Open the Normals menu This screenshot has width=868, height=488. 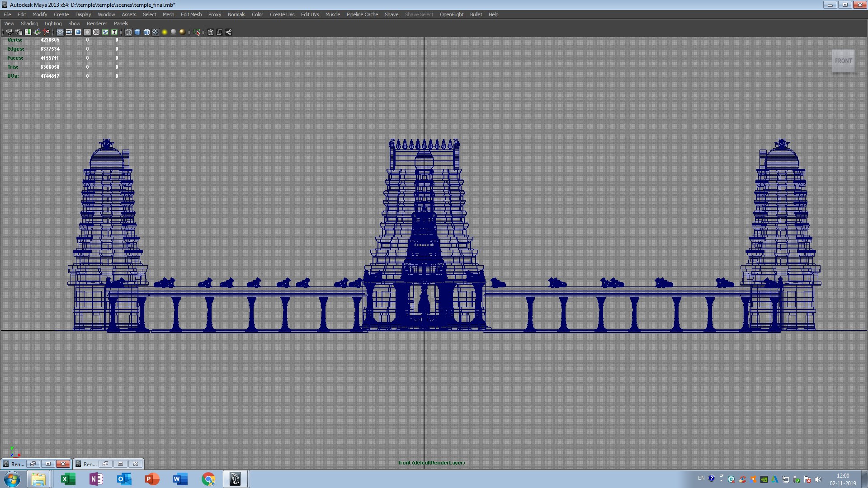tap(236, 14)
